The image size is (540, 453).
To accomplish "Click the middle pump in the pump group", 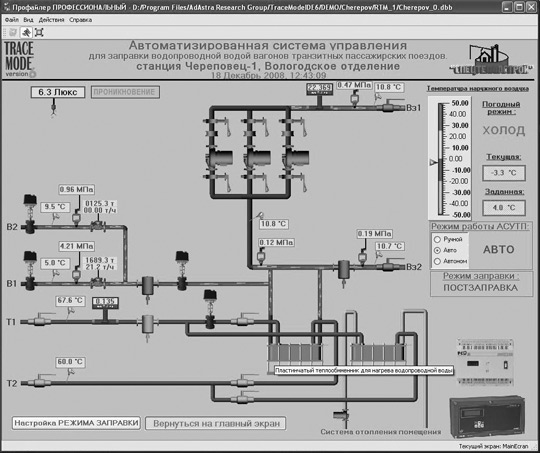I will 258,158.
